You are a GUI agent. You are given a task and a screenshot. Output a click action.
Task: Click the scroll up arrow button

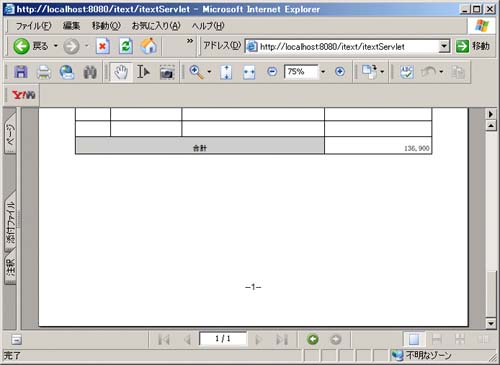(491, 126)
